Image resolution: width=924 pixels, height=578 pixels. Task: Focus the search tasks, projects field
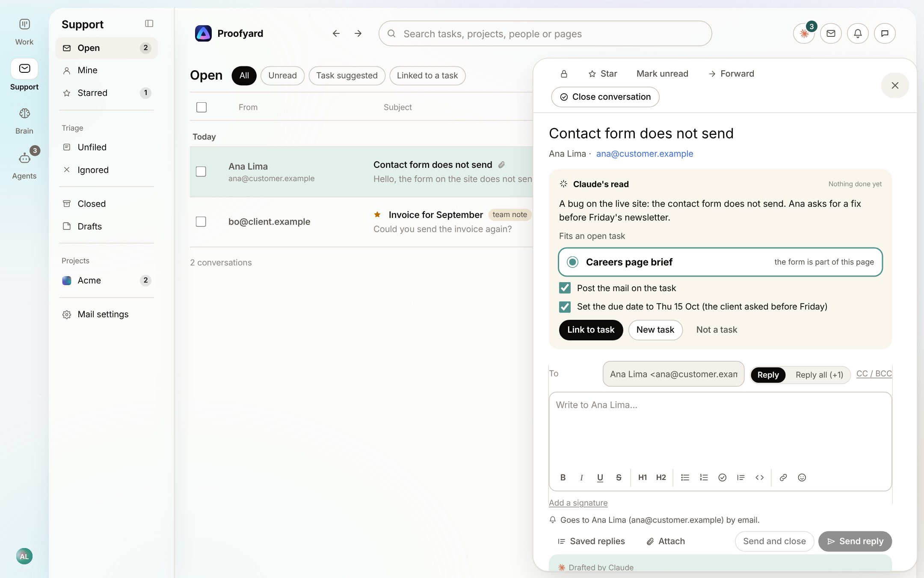(x=545, y=33)
